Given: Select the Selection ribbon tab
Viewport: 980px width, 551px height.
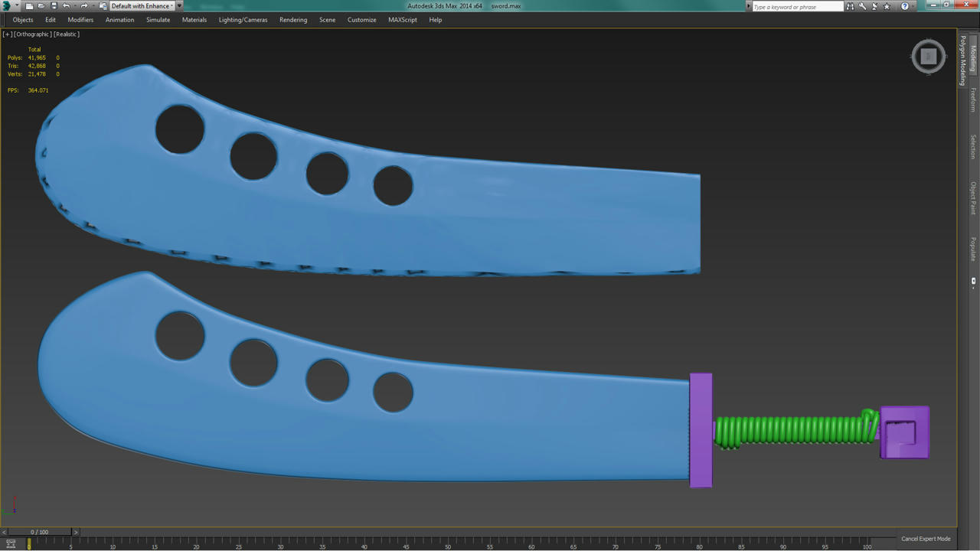Looking at the screenshot, I should coord(974,147).
